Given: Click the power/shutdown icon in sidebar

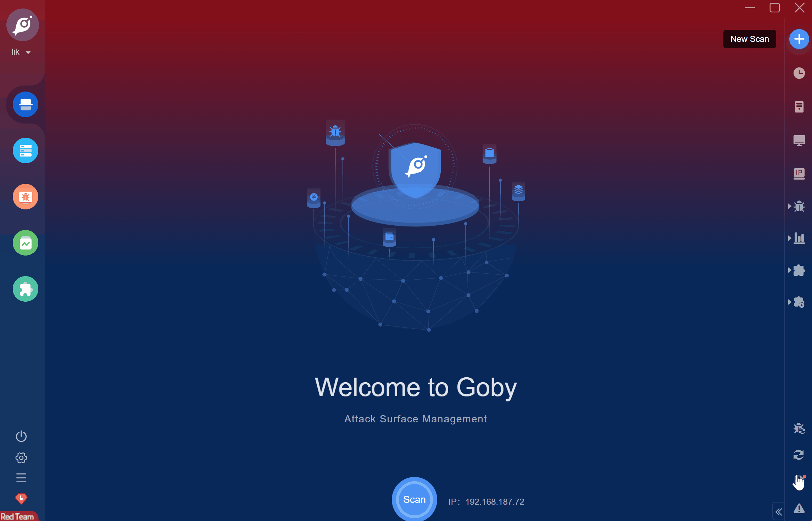Looking at the screenshot, I should (21, 436).
